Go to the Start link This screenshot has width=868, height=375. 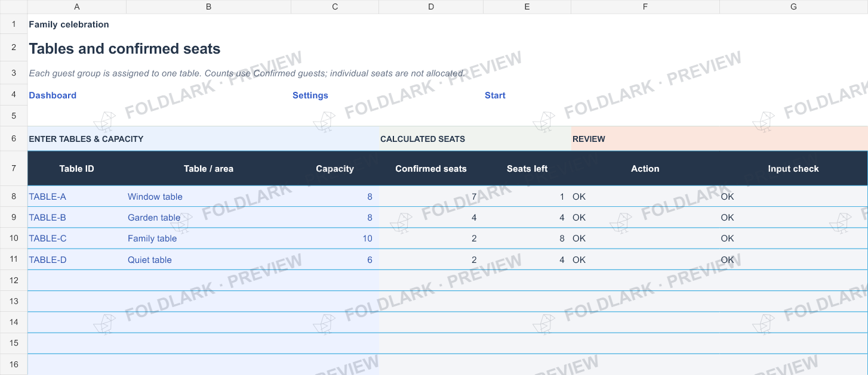point(495,95)
